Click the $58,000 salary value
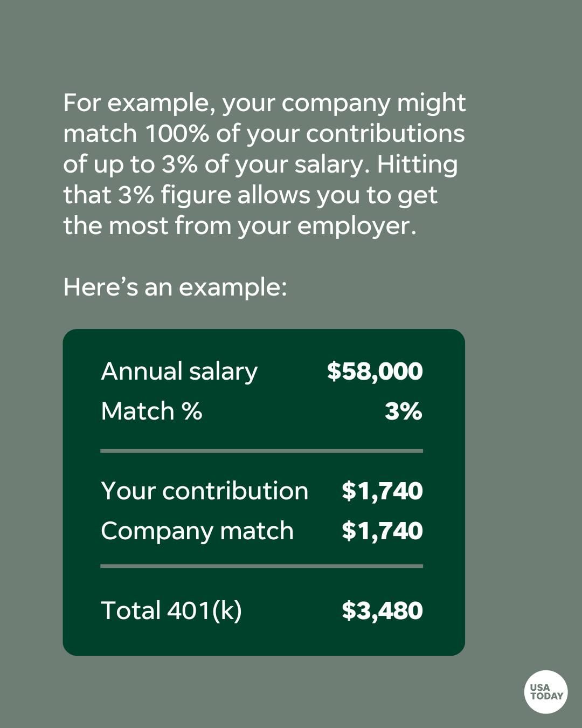 [375, 372]
